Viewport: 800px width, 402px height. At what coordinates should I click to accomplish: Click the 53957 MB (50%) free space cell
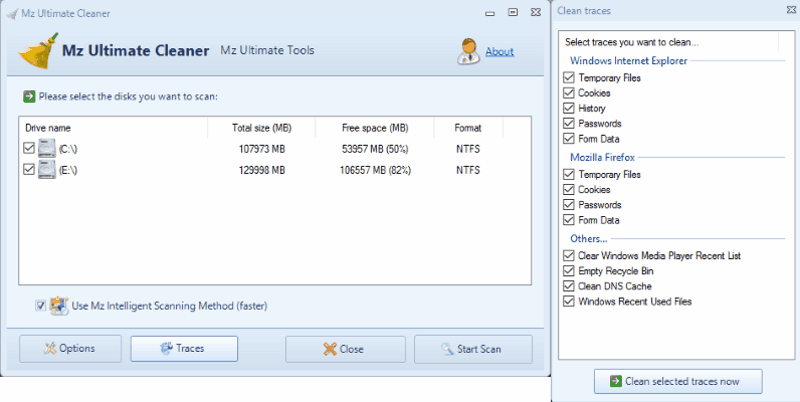coord(375,149)
